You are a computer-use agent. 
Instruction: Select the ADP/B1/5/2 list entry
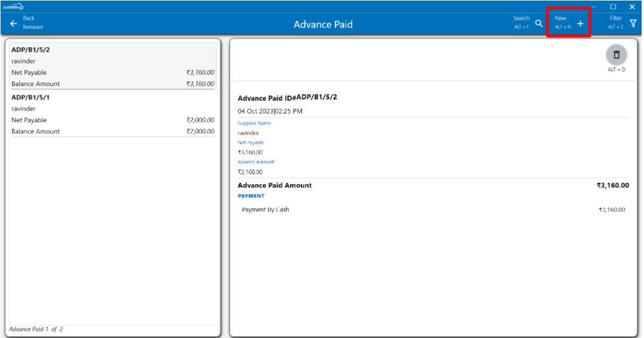pos(30,50)
